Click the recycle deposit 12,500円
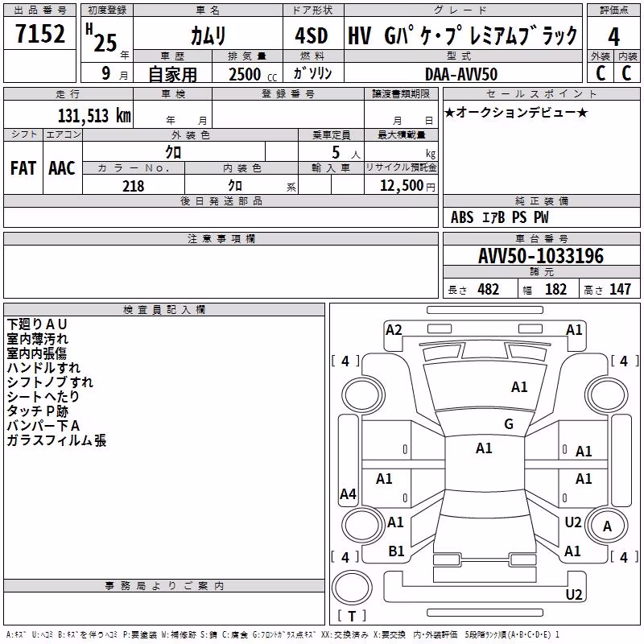 [x=407, y=186]
